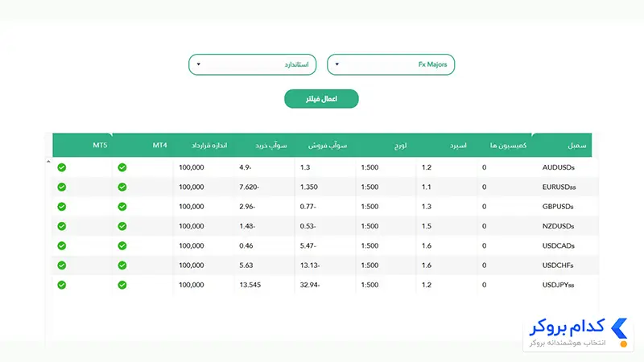This screenshot has width=644, height=362.
Task: Click the 1.48- swap buy value
Action: coord(247,226)
